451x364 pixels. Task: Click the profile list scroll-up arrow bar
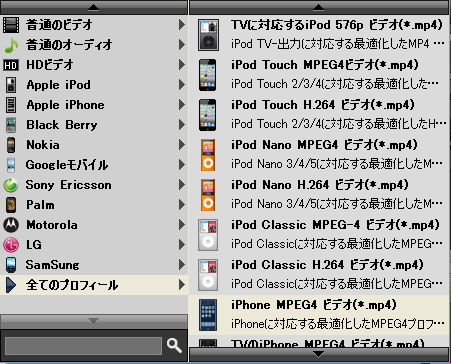[x=319, y=7]
